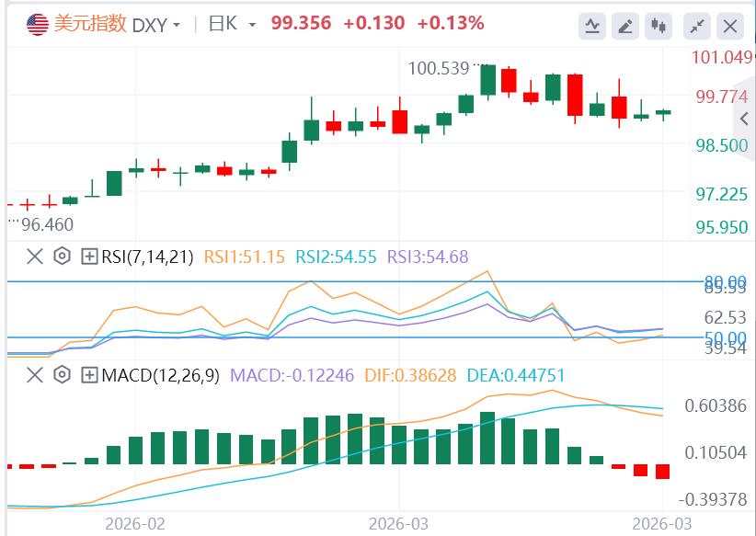Image resolution: width=756 pixels, height=536 pixels.
Task: Click the collapse arrows shrink icon
Action: pyautogui.click(x=697, y=26)
